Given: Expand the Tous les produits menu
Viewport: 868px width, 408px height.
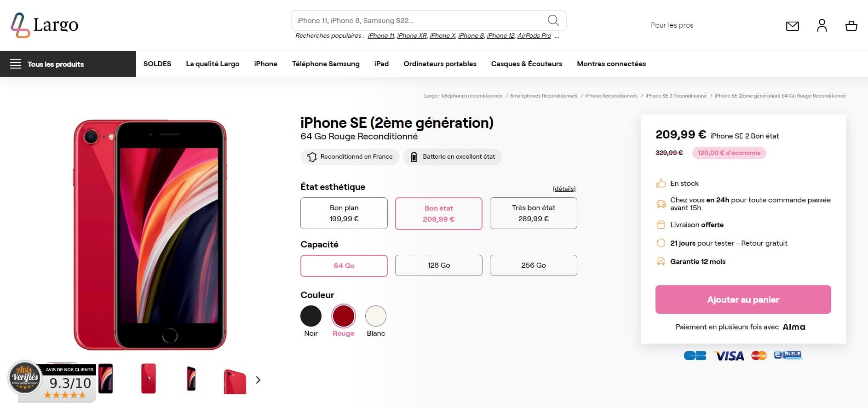Looking at the screenshot, I should tap(56, 64).
